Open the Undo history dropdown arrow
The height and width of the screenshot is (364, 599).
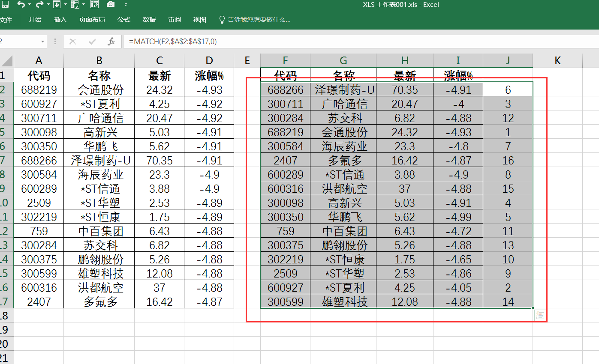pos(29,5)
